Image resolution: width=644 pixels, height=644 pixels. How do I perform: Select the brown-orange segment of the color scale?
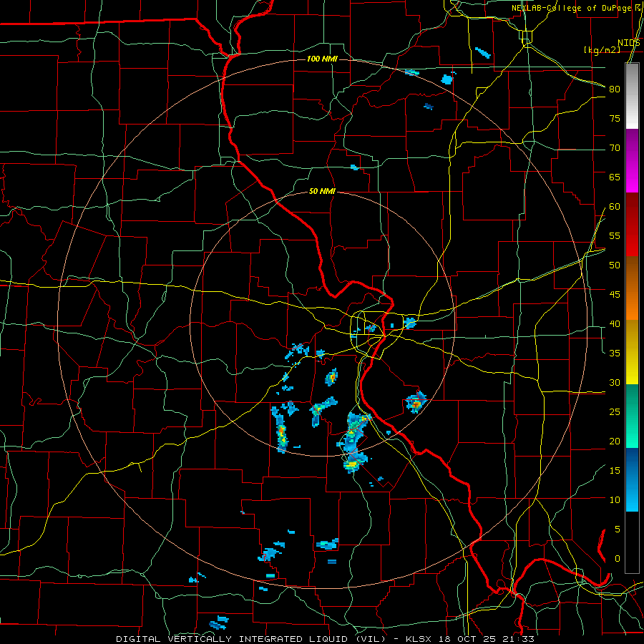(632, 288)
